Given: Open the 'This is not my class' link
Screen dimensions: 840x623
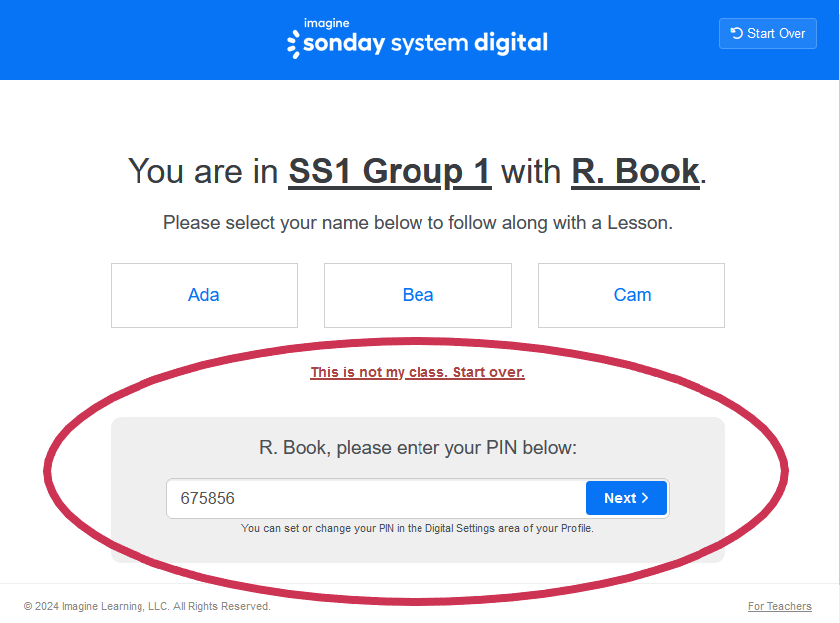Looking at the screenshot, I should 418,373.
